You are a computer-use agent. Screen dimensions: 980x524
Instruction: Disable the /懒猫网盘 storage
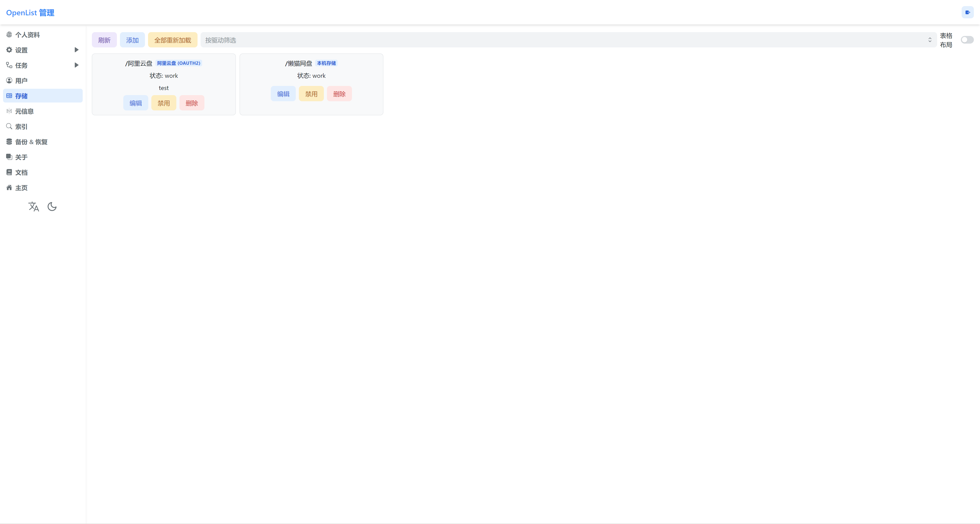point(311,94)
